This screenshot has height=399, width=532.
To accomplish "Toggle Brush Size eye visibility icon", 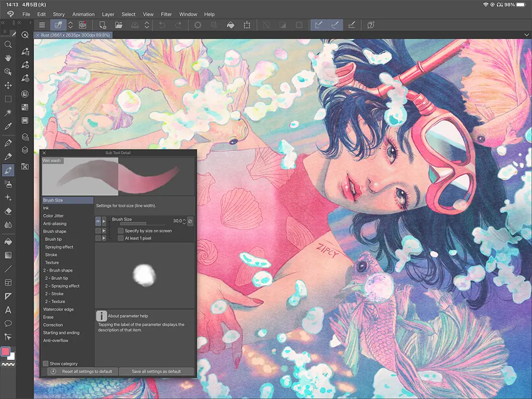I will [x=98, y=221].
